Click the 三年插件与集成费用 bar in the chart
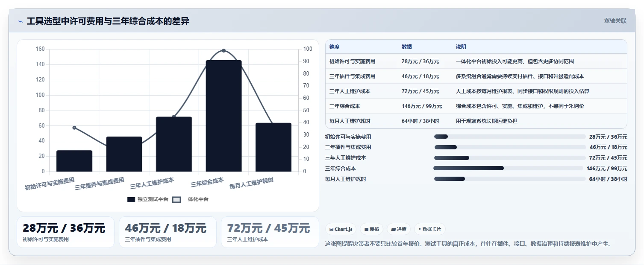644x265 pixels. (x=124, y=154)
